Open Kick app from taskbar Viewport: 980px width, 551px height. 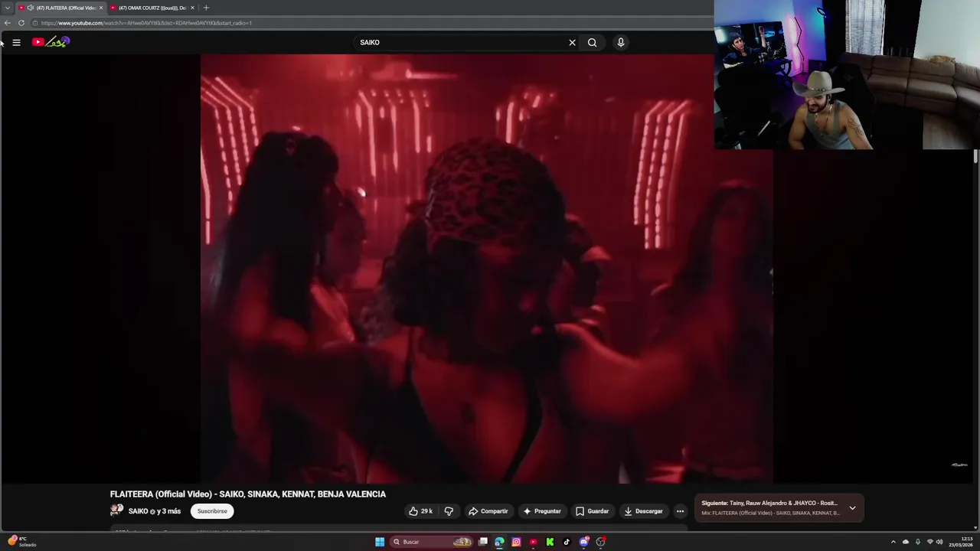coord(550,542)
